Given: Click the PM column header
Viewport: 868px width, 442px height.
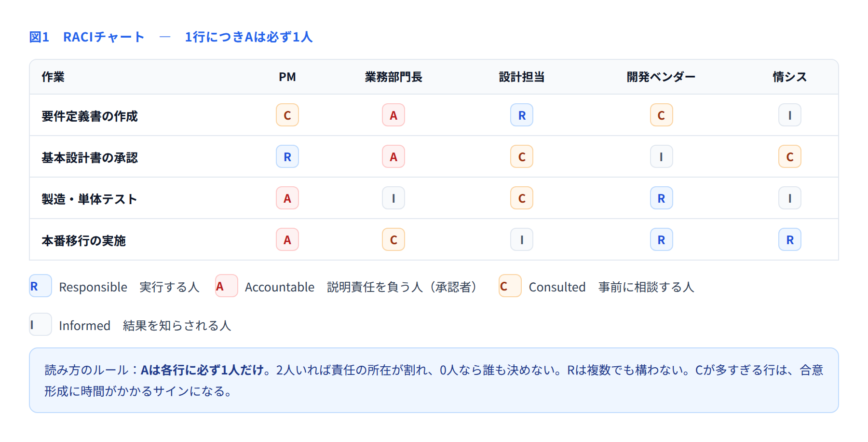Looking at the screenshot, I should [x=287, y=77].
